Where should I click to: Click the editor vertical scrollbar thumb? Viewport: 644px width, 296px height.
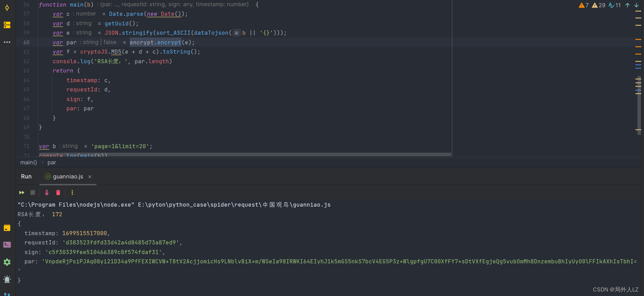[639, 105]
